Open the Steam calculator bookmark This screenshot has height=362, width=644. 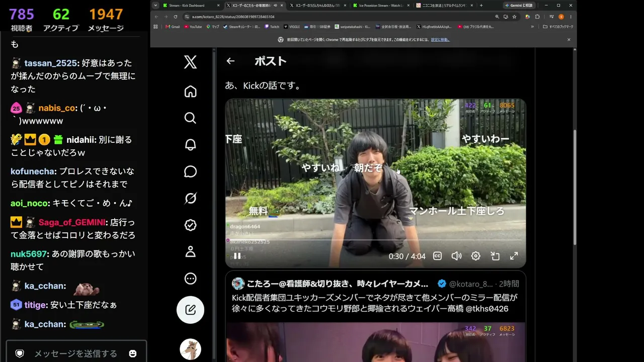coord(242,27)
